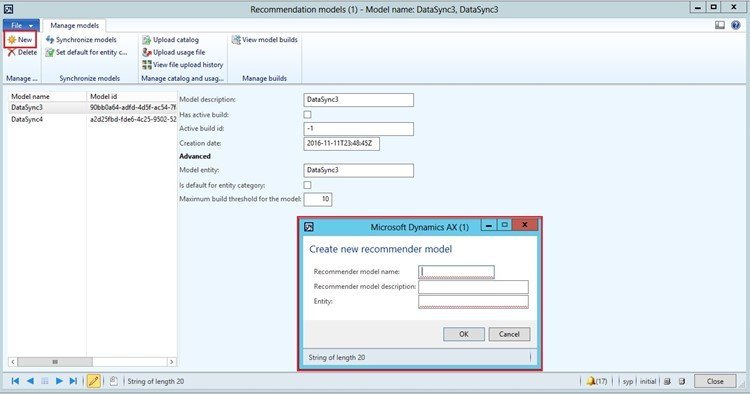Minimize the Microsoft Dynamics AX dialog
The height and width of the screenshot is (394, 750).
pos(489,225)
